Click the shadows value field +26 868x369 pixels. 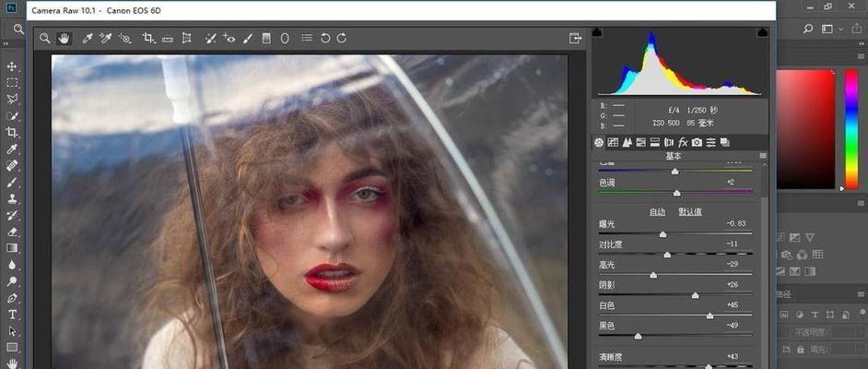pos(732,285)
